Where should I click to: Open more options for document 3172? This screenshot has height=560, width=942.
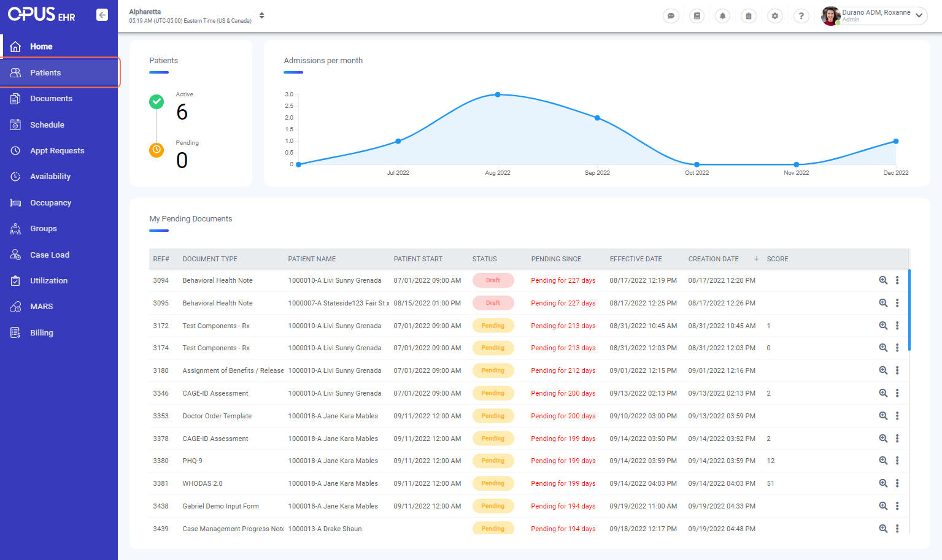(x=897, y=326)
